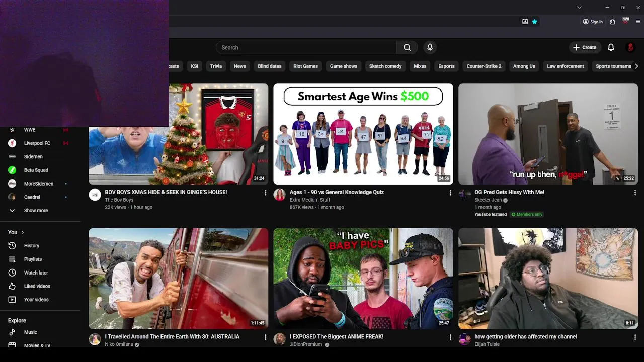This screenshot has height=362, width=644.
Task: Open the browser extensions puzzle icon
Action: [x=612, y=22]
